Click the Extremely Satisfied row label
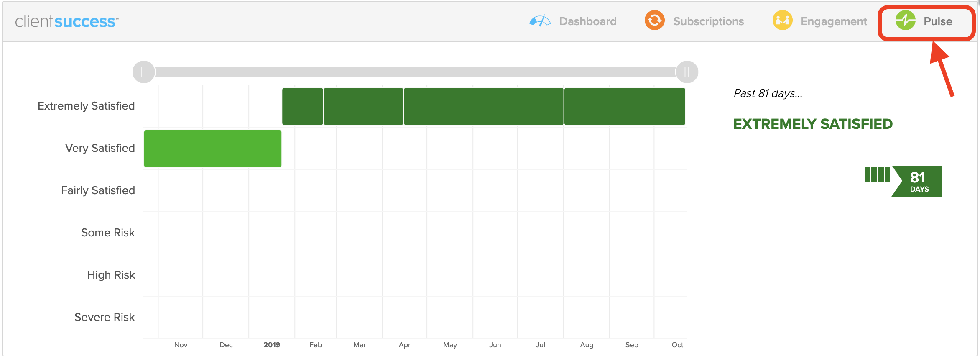 coord(86,106)
